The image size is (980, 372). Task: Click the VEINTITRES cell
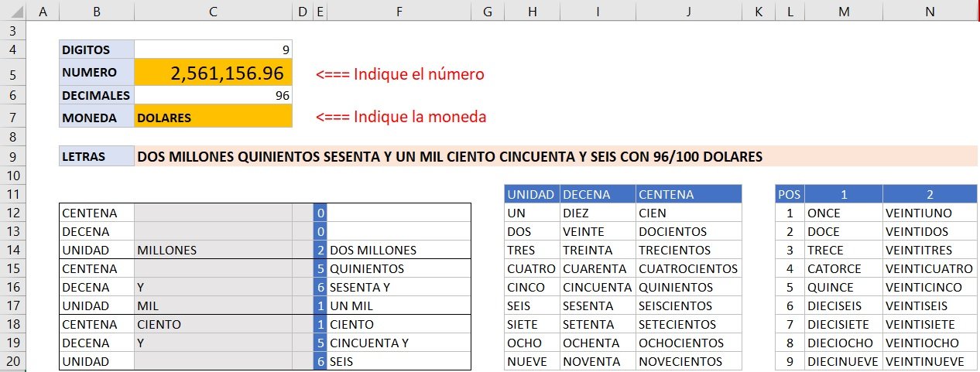(x=930, y=250)
